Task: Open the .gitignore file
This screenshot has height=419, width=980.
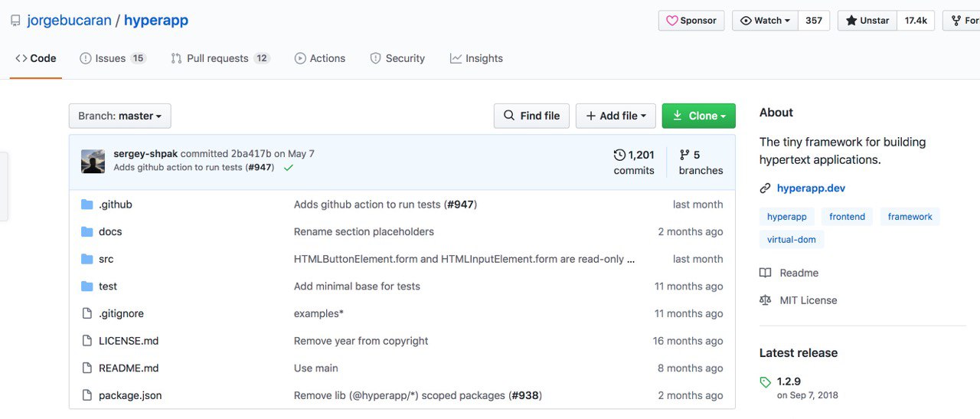Action: 121,313
